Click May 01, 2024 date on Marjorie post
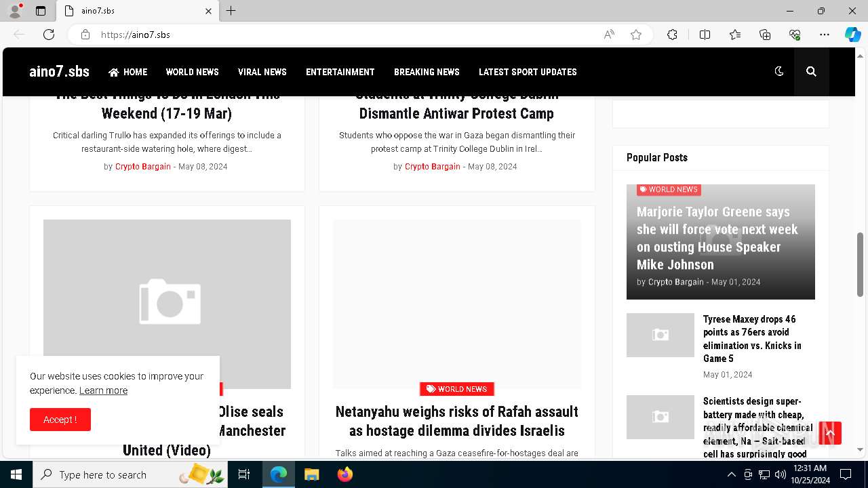 coord(736,282)
